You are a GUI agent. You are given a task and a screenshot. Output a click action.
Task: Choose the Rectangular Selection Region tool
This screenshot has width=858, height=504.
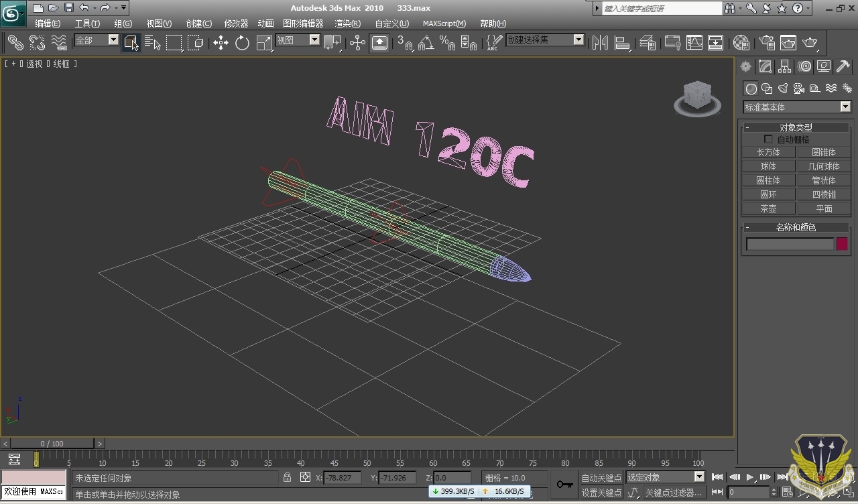click(174, 42)
